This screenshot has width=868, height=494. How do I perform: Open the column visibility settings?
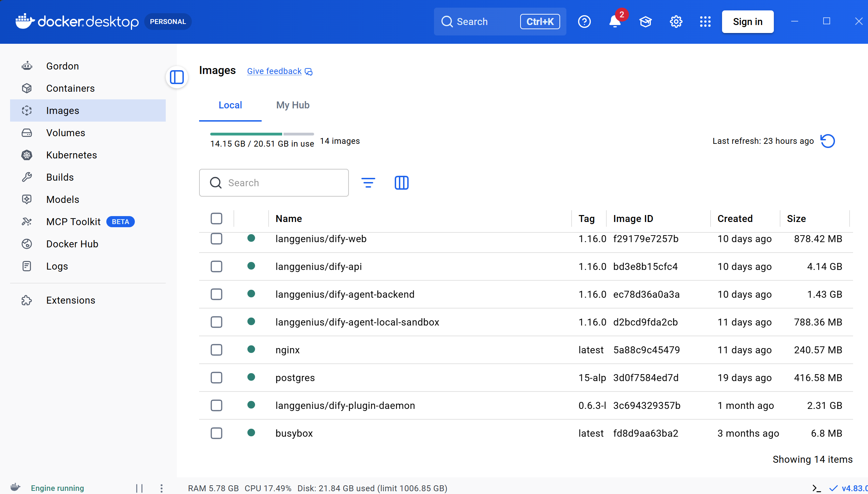402,183
